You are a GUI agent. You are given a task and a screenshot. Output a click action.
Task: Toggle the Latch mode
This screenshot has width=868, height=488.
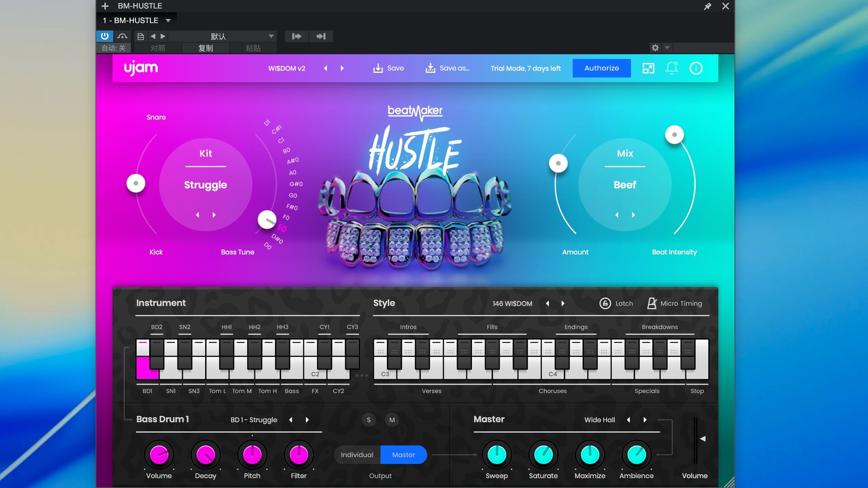pos(616,304)
